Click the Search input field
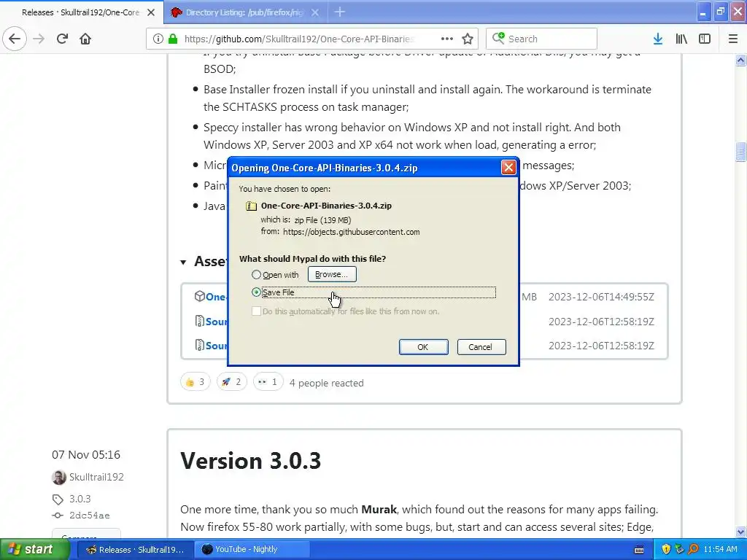This screenshot has width=747, height=560. point(541,39)
